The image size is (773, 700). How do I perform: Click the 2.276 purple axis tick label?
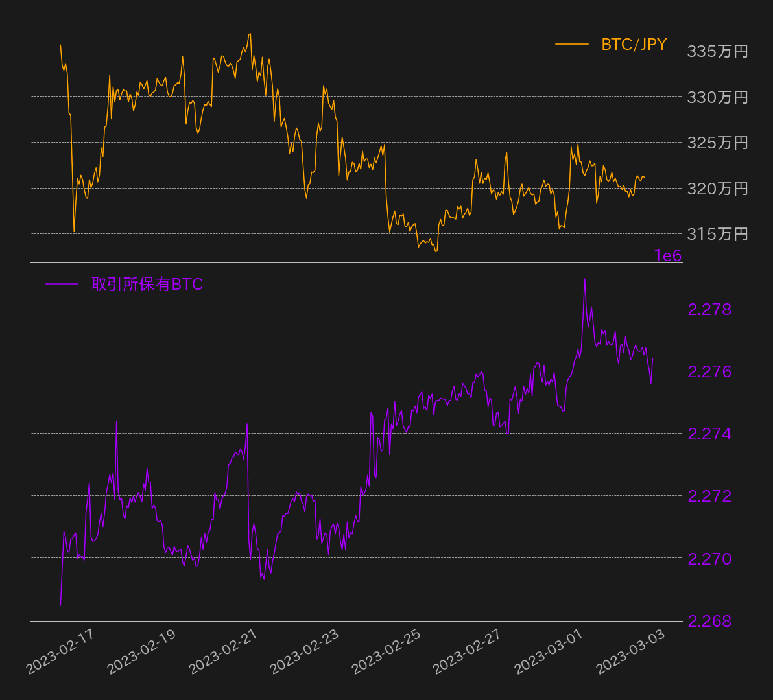click(x=709, y=371)
